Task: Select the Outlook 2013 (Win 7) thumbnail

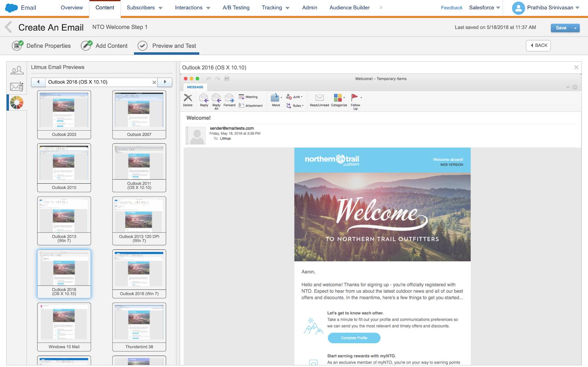Action: [x=64, y=221]
